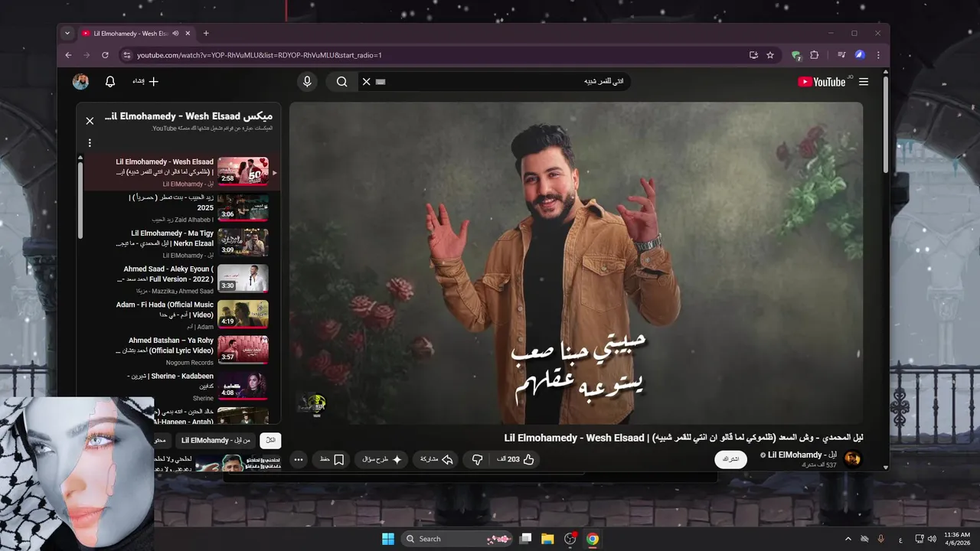This screenshot has width=980, height=551.
Task: Bookmark this page with the star icon
Action: tap(770, 55)
